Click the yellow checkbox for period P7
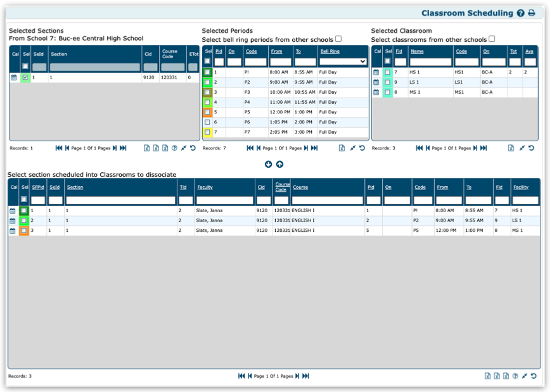552x392 pixels. pyautogui.click(x=207, y=132)
